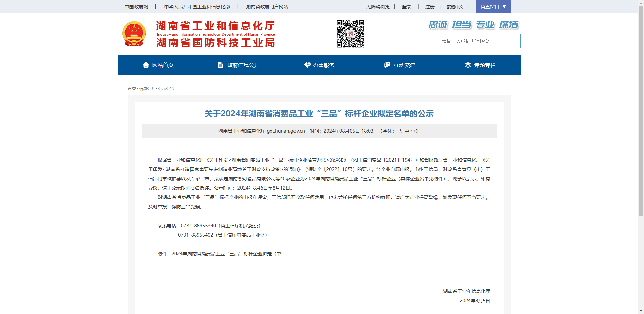Click source text gxt.hunan.gov.cn
Screen dimensions: 644x314
tap(286, 131)
